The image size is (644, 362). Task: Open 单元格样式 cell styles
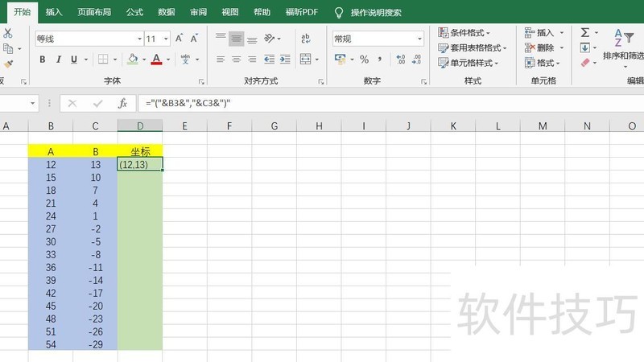click(469, 63)
